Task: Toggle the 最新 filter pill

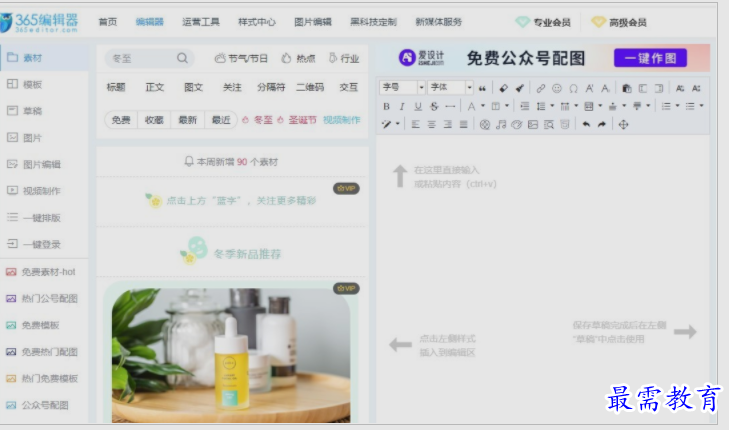Action: [188, 120]
